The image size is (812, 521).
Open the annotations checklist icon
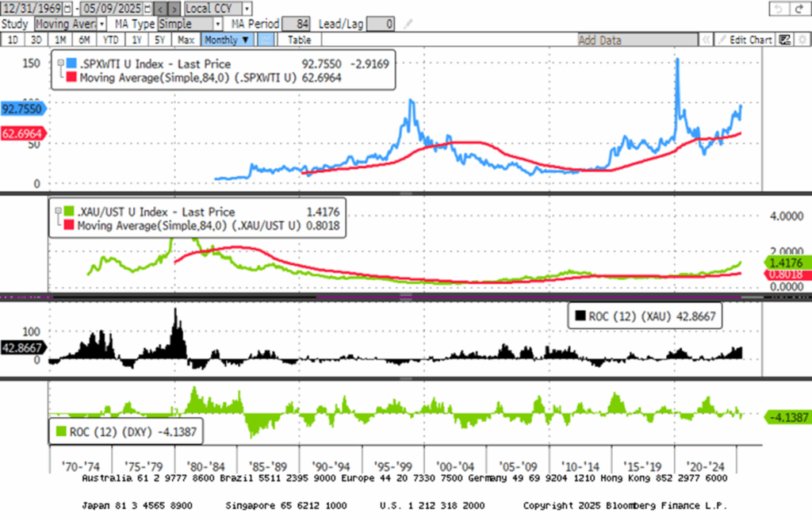pyautogui.click(x=785, y=40)
